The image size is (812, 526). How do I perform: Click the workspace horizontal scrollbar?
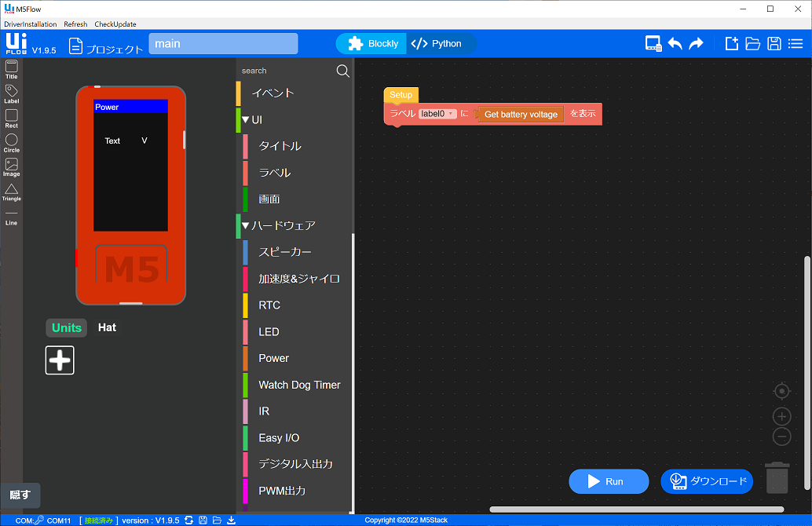pos(636,510)
